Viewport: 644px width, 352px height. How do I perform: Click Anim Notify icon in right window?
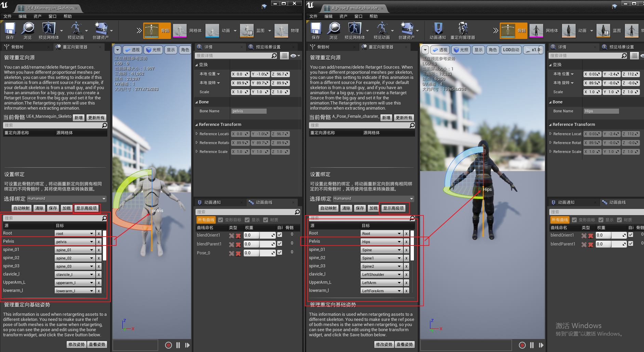pos(438,31)
